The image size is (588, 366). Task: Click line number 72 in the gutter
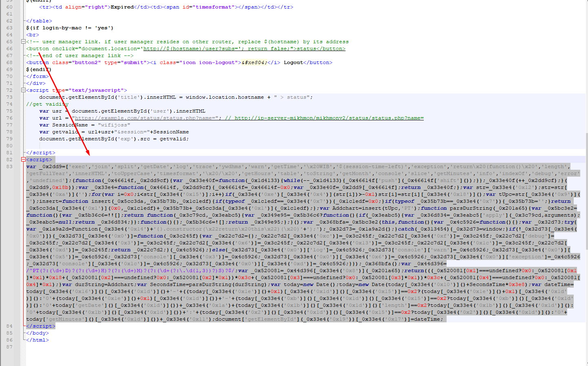(x=9, y=90)
